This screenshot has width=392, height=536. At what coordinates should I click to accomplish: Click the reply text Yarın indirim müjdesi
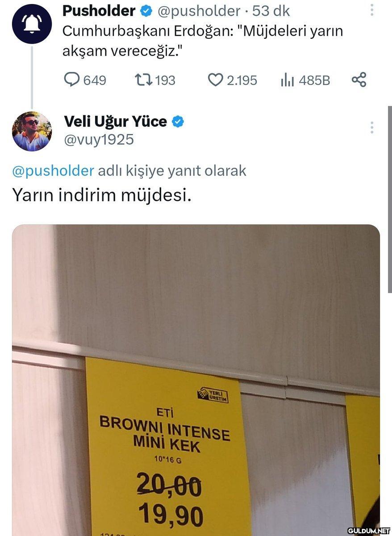pos(102,195)
